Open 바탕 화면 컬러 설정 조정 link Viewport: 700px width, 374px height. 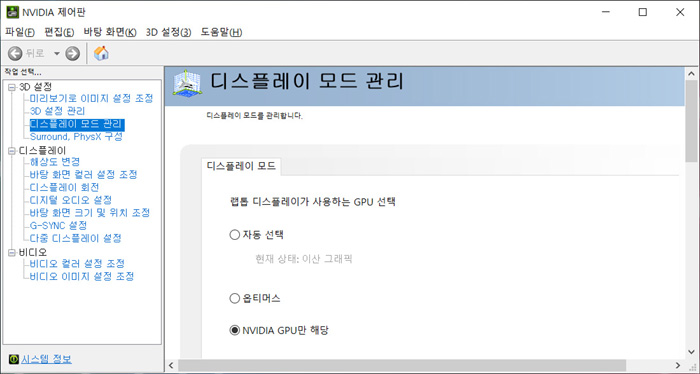tap(83, 175)
